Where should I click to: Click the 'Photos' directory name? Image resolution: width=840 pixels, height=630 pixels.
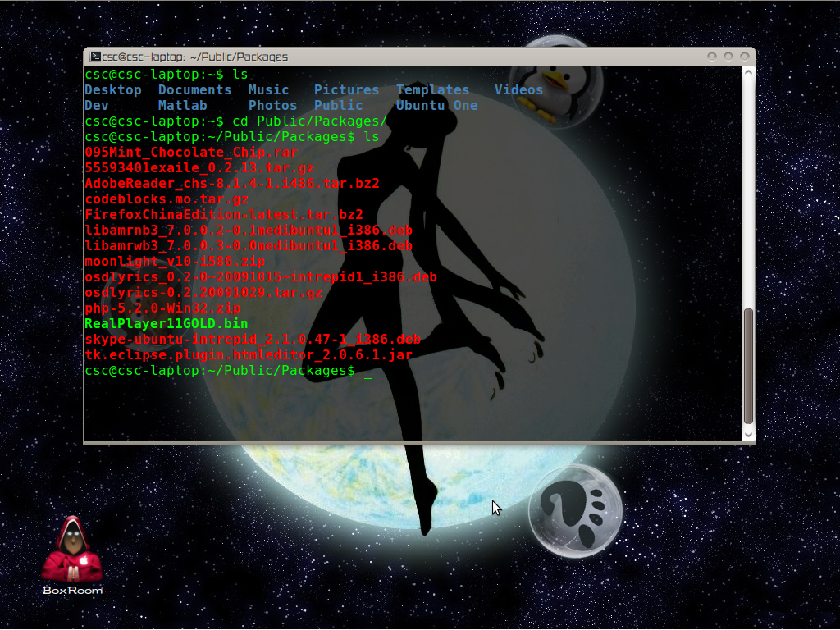coord(272,106)
